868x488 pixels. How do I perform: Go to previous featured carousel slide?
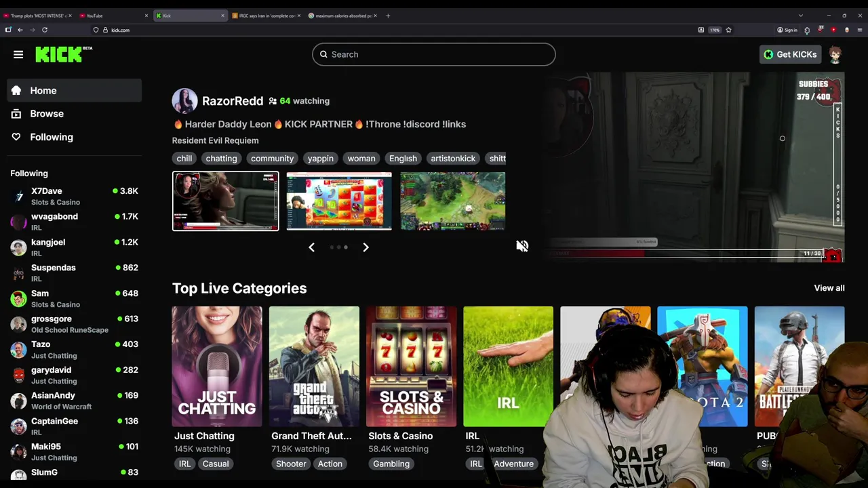(x=311, y=247)
